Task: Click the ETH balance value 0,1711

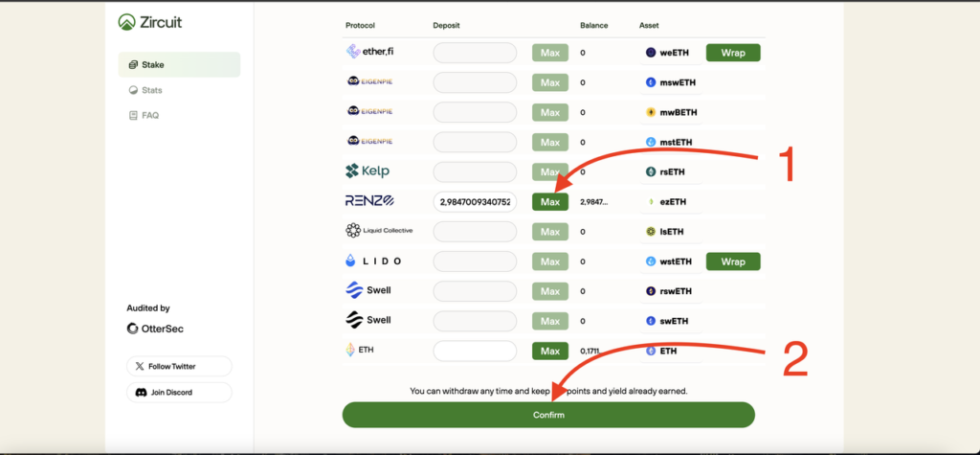Action: point(591,352)
